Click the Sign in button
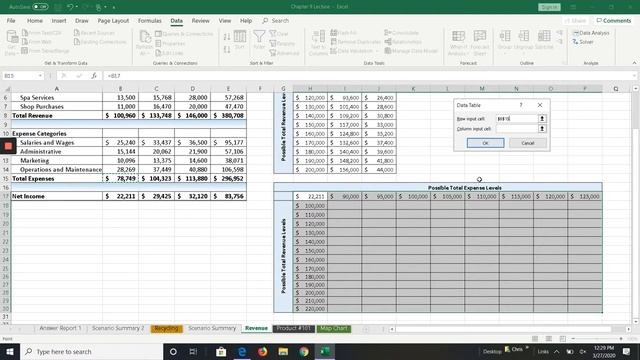 [x=549, y=7]
